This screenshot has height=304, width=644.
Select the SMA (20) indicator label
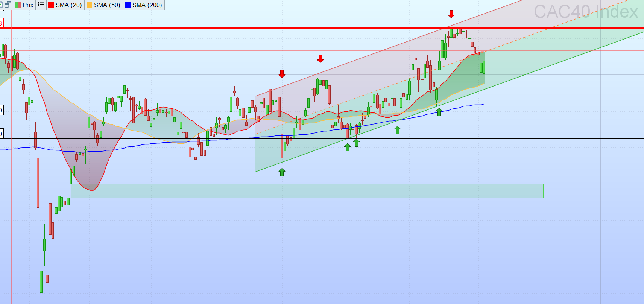tap(68, 5)
